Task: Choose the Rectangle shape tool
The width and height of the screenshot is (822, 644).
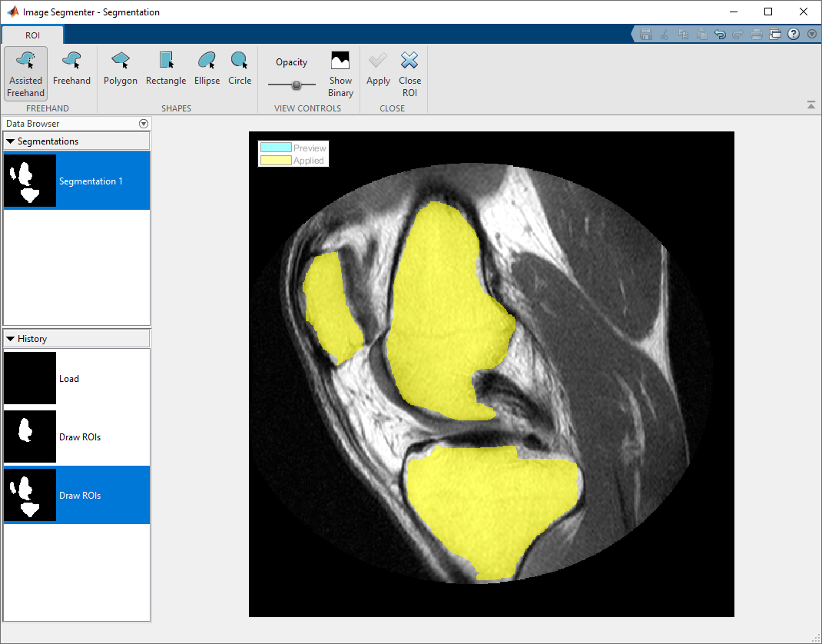Action: [x=166, y=68]
